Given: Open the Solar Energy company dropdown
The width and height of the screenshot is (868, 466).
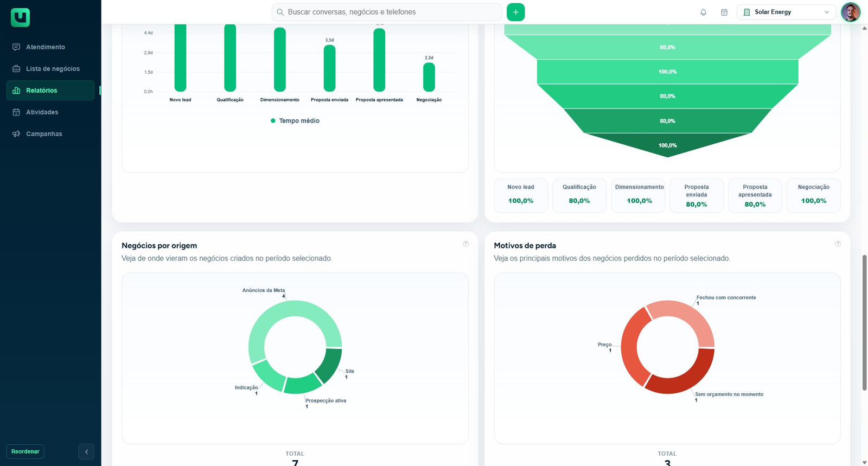Looking at the screenshot, I should 786,12.
